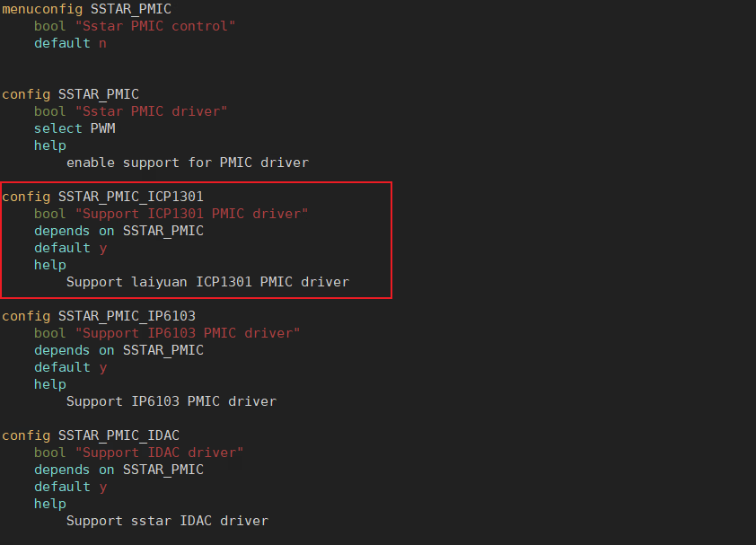Viewport: 756px width, 545px height.
Task: Click the menuconfig keyword on the first line
Action: tap(42, 9)
